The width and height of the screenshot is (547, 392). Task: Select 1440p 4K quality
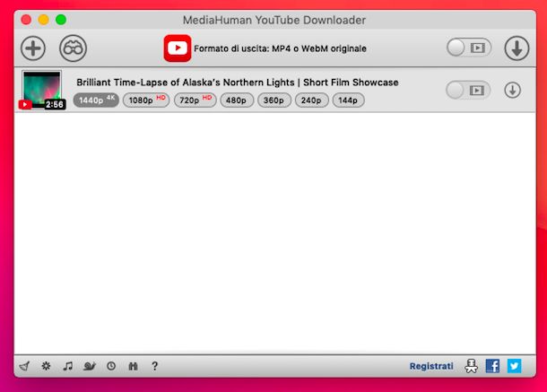pos(96,100)
